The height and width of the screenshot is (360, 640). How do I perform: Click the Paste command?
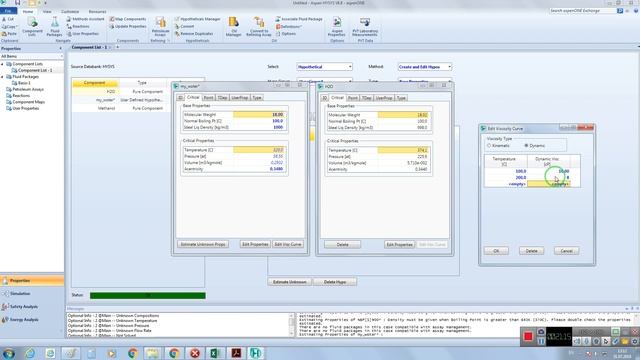[x=9, y=34]
